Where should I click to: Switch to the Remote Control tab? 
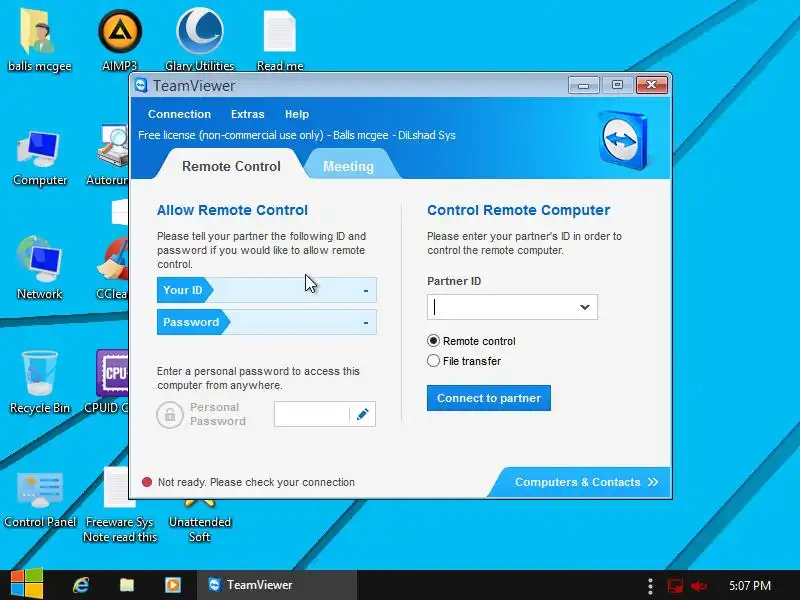[231, 166]
